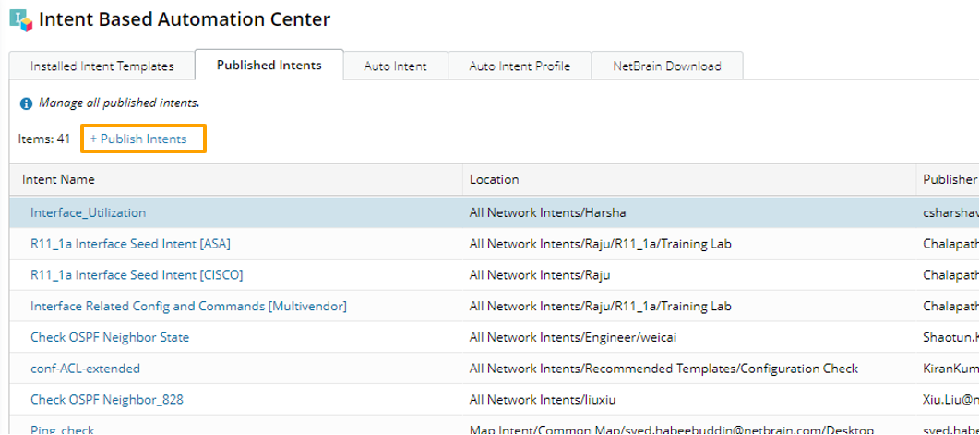Click the blue info icon beside Manage text
980x435 pixels.
click(26, 103)
